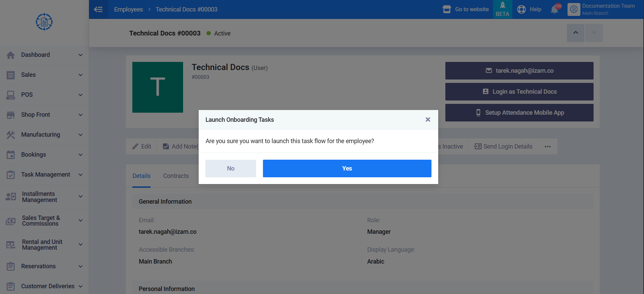
Task: Expand the Sales menu chevron
Action: coord(81,75)
